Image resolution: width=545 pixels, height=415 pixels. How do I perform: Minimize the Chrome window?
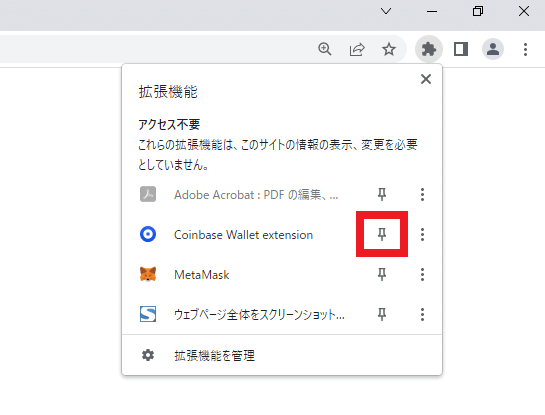pos(432,11)
